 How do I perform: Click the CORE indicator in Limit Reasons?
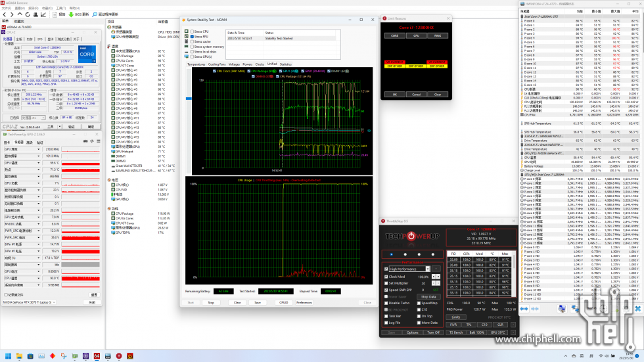(394, 35)
